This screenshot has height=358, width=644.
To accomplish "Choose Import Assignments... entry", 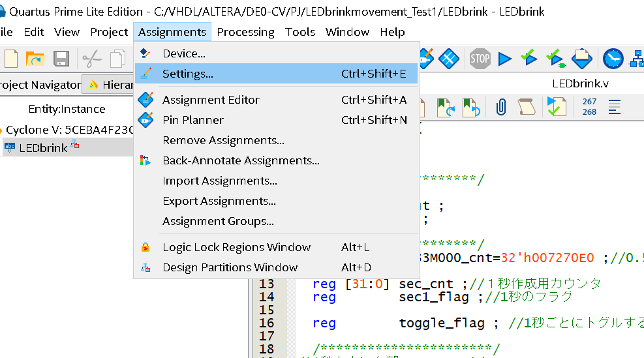I will click(x=276, y=181).
